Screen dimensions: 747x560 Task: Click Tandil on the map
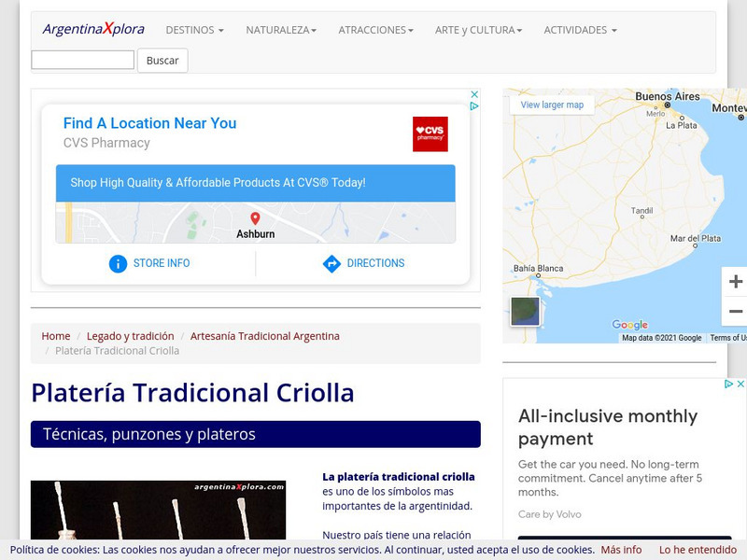[641, 211]
